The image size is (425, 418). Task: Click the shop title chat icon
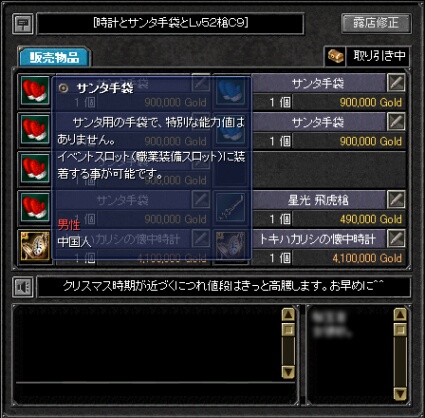pyautogui.click(x=23, y=24)
